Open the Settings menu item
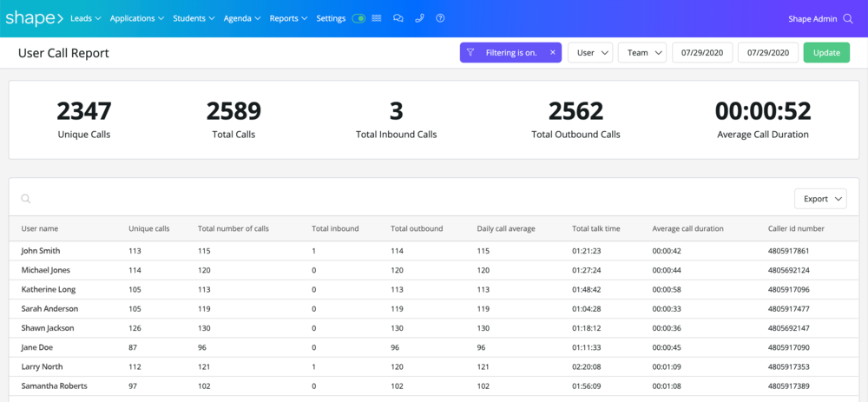 point(331,18)
